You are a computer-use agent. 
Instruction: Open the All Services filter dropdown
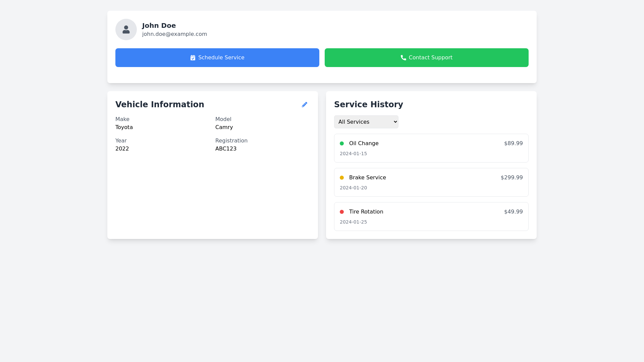(366, 122)
